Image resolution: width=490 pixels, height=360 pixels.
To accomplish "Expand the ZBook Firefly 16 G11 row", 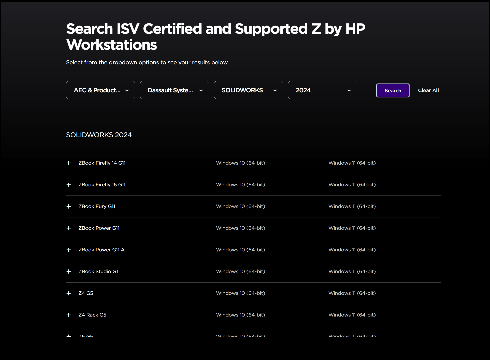I will pos(69,185).
